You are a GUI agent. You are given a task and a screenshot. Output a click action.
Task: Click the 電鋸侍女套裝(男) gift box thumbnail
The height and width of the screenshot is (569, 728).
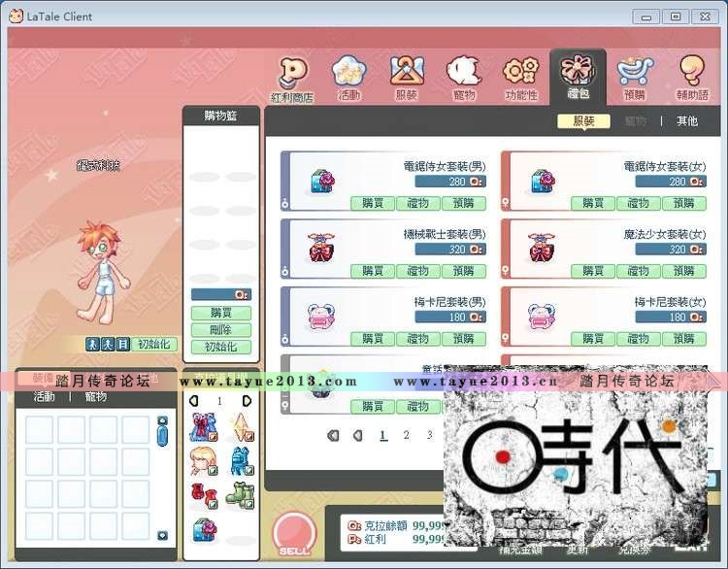point(321,182)
